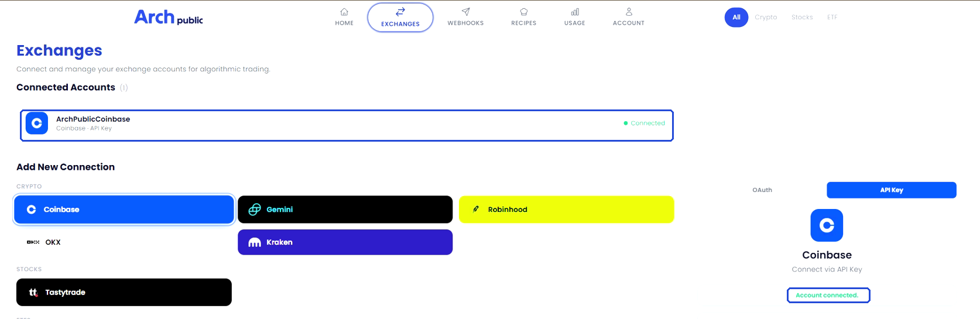
Task: Click the Add New Connection heading
Action: [66, 167]
